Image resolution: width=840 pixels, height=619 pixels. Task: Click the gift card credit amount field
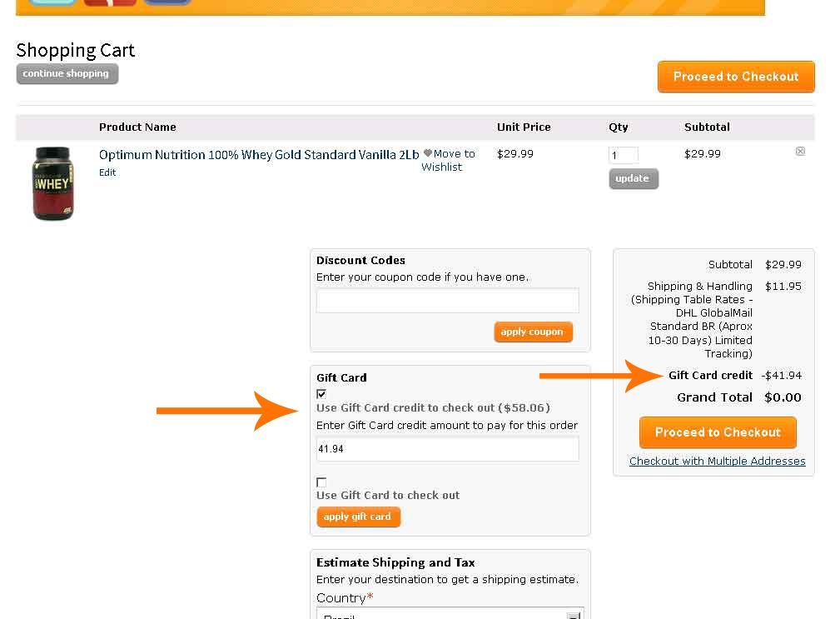click(447, 449)
